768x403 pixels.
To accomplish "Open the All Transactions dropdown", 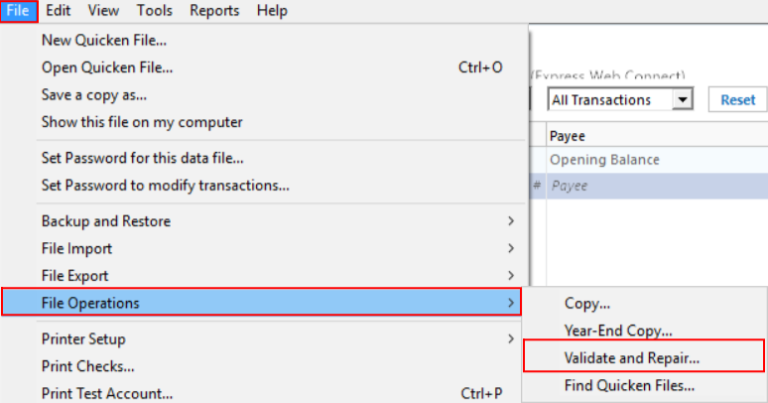I will point(620,100).
